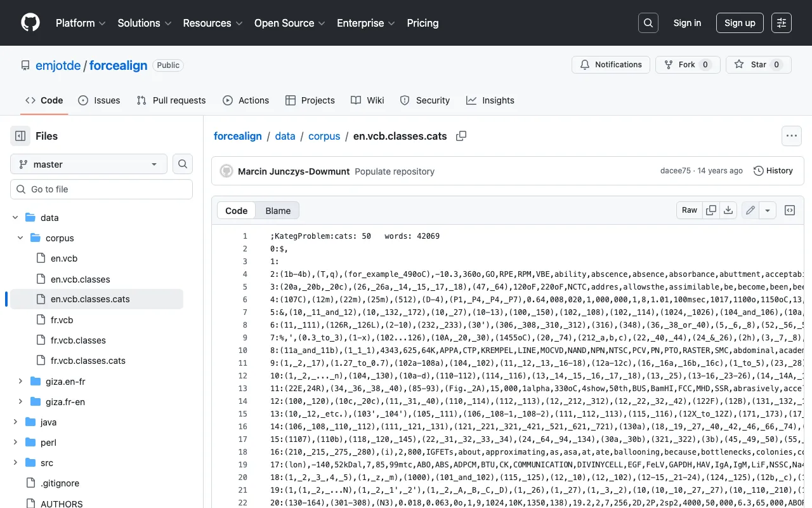Switch to Blame view
This screenshot has height=508, width=812.
[278, 211]
